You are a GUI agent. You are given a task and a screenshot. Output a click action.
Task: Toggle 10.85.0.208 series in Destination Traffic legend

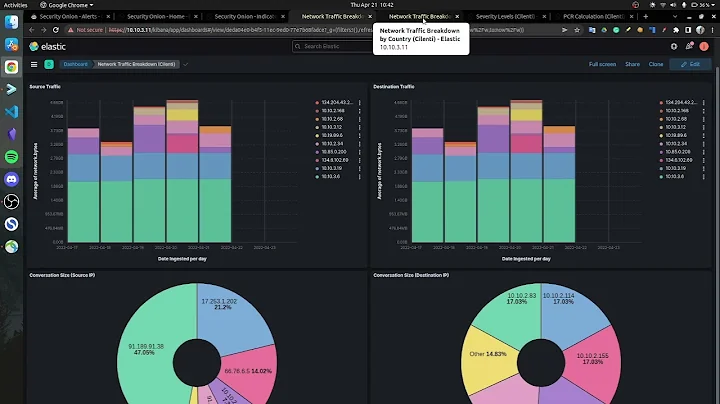[x=678, y=152]
